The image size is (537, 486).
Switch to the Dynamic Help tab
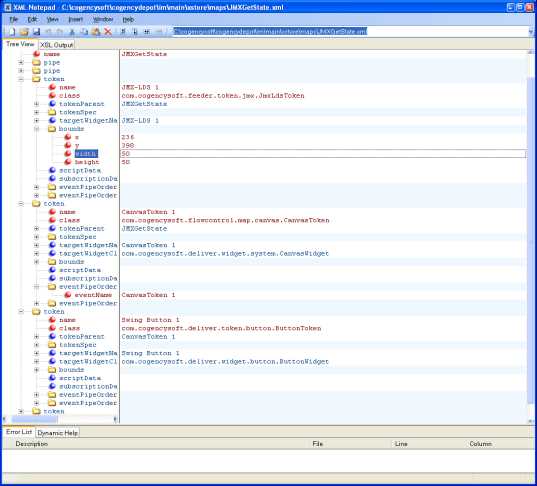[58, 433]
